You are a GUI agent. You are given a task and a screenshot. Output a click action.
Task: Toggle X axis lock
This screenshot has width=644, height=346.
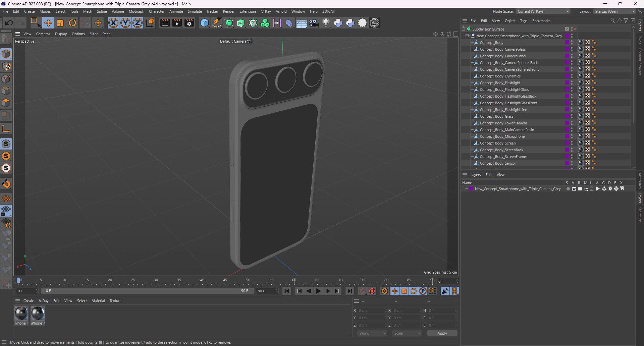pyautogui.click(x=113, y=23)
